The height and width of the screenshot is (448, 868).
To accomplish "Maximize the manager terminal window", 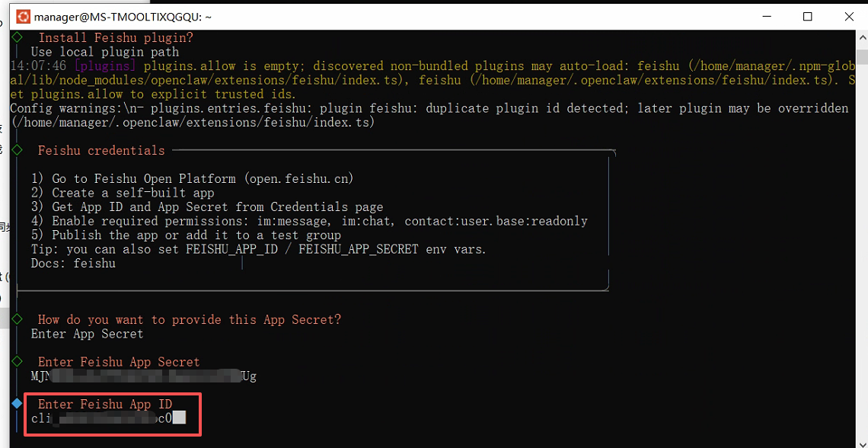I will tap(808, 18).
